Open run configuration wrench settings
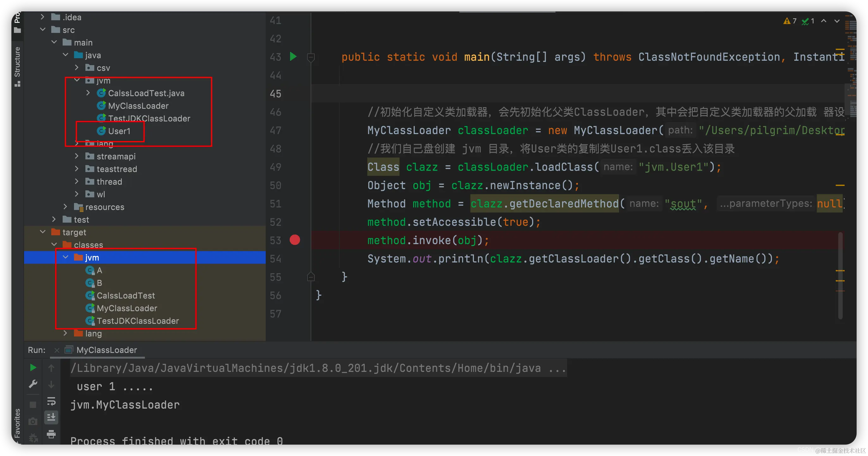The height and width of the screenshot is (456, 868). tap(33, 384)
